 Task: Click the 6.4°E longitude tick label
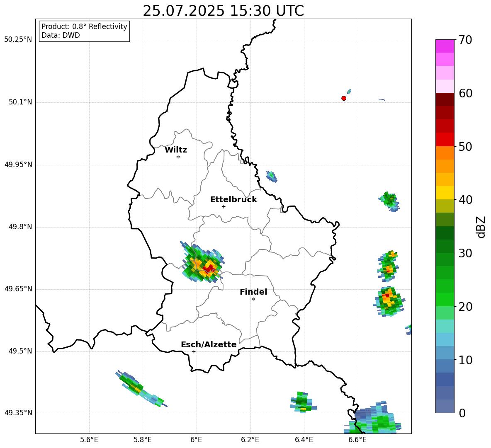tap(304, 440)
